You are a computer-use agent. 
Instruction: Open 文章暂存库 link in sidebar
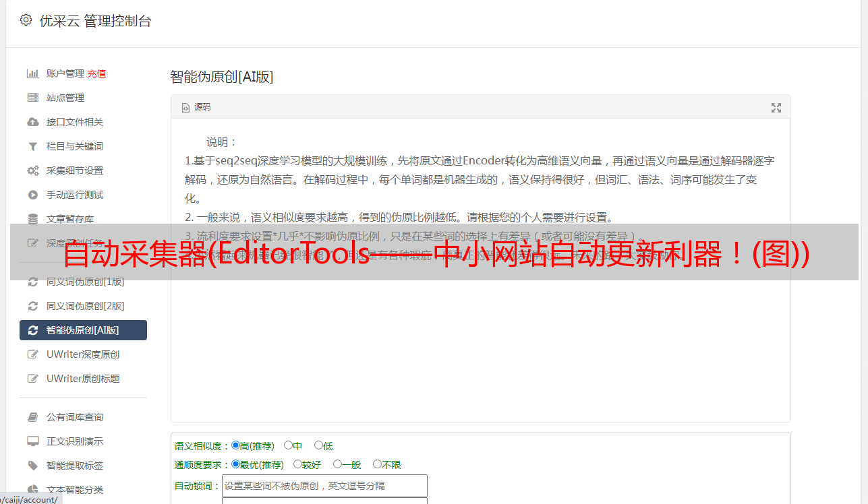[x=70, y=219]
